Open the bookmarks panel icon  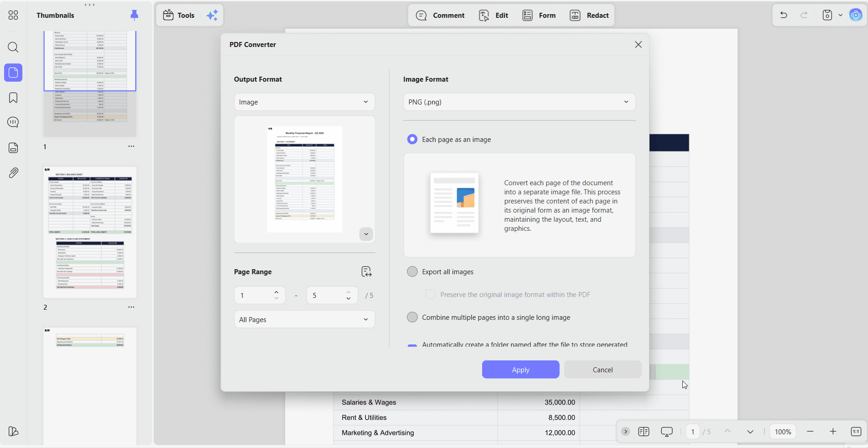(13, 98)
